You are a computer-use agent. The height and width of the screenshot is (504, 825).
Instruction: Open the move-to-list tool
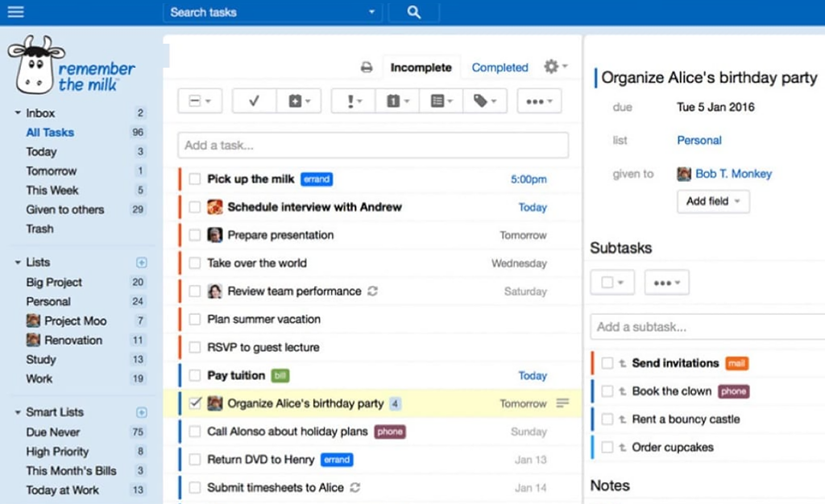point(441,101)
